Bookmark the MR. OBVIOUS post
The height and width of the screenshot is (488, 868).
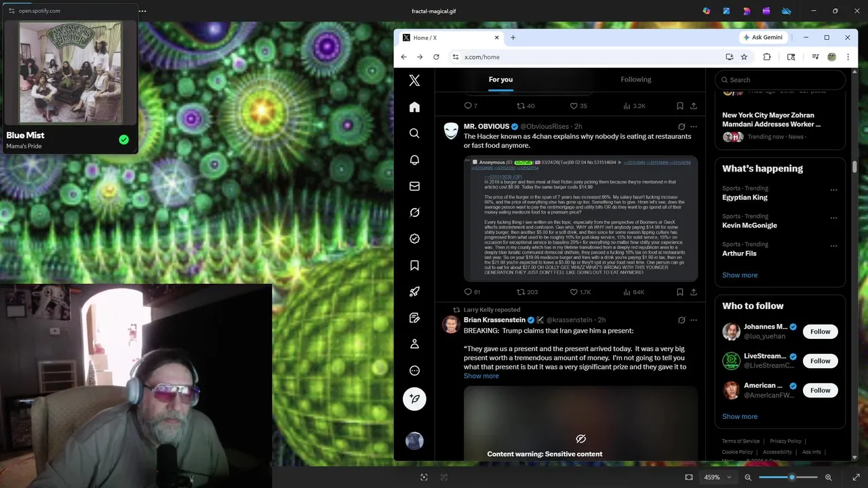pos(679,292)
